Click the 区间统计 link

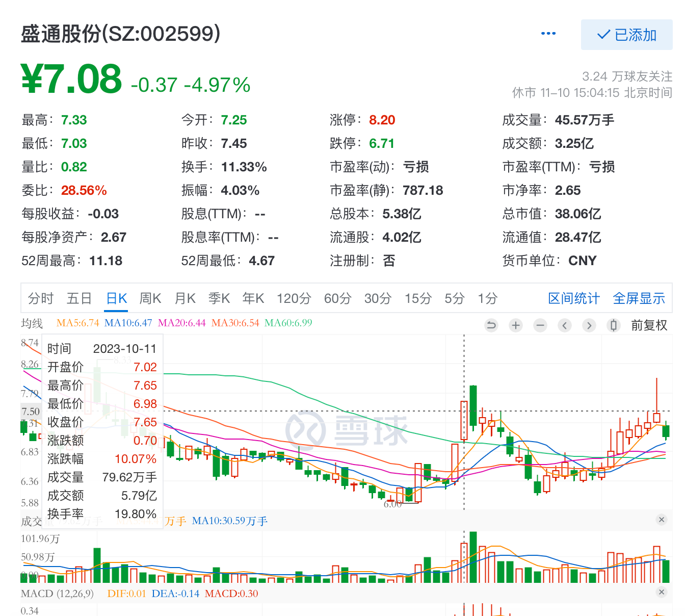(574, 298)
